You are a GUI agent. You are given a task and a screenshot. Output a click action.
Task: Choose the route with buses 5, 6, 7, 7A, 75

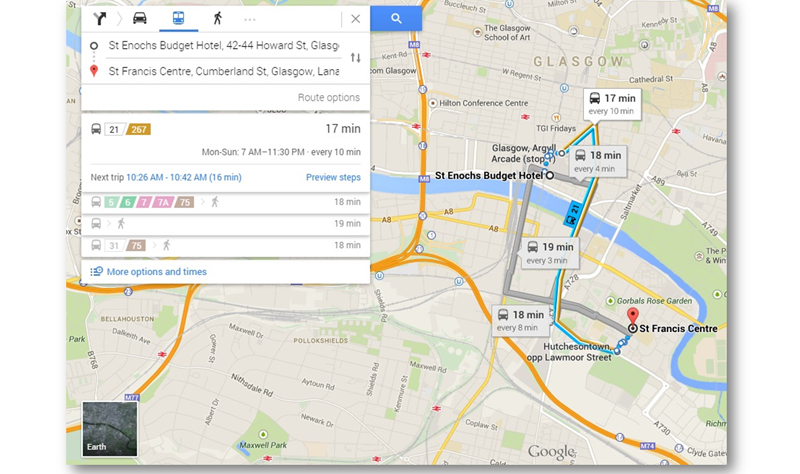pyautogui.click(x=226, y=203)
